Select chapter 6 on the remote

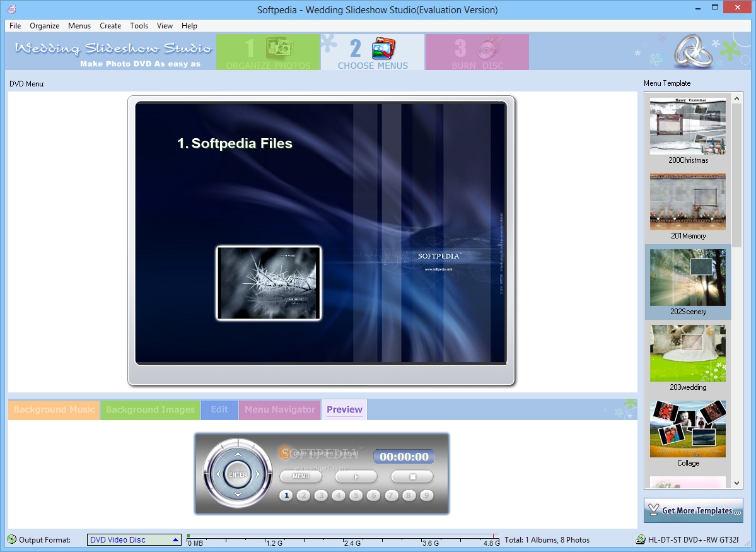click(x=374, y=496)
